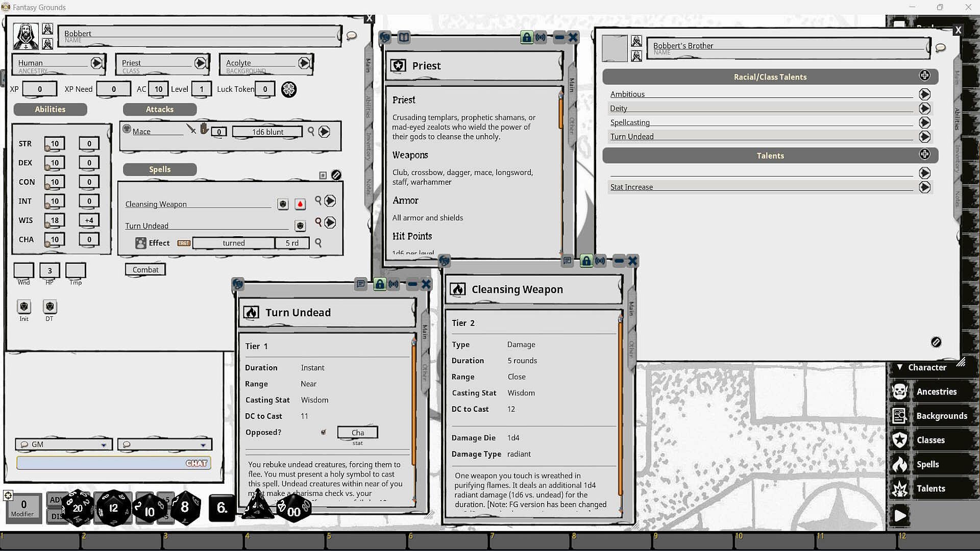Viewport: 980px width, 551px height.
Task: Select the d12 die icon
Action: point(113,507)
